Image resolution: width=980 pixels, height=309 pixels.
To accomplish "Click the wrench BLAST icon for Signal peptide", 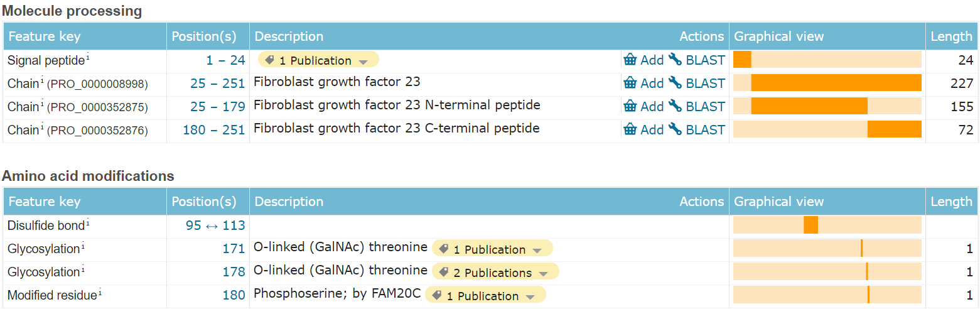I will (x=675, y=60).
